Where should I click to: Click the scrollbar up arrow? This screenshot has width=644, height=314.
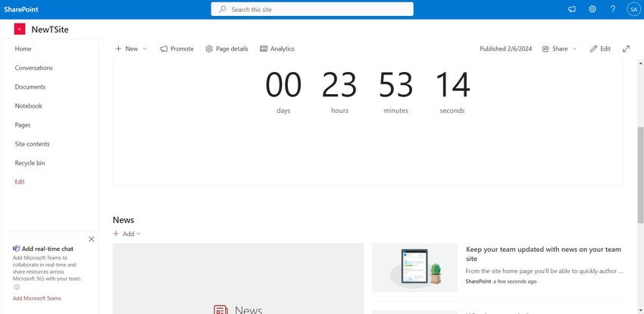pyautogui.click(x=640, y=63)
